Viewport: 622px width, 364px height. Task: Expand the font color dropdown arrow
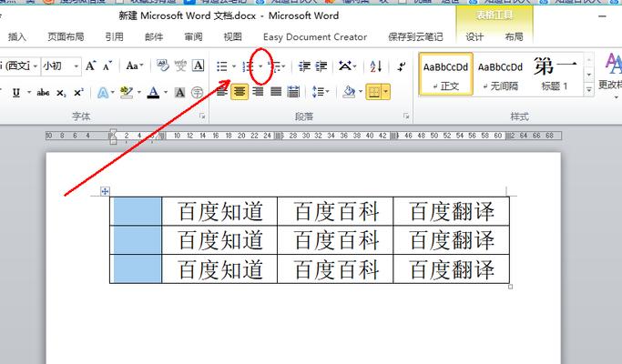166,93
